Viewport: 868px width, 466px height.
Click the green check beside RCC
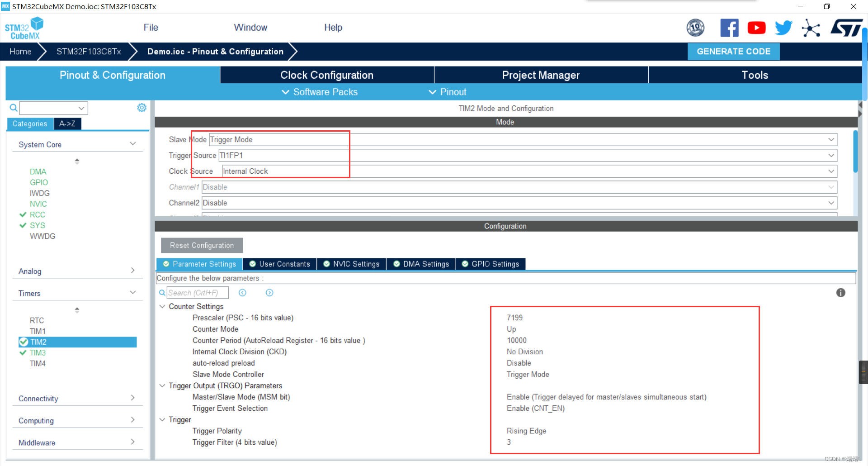23,214
